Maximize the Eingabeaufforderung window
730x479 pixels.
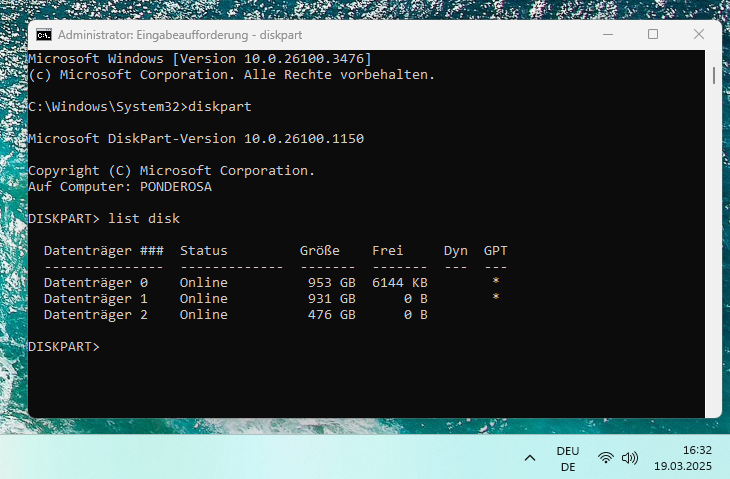pyautogui.click(x=653, y=34)
